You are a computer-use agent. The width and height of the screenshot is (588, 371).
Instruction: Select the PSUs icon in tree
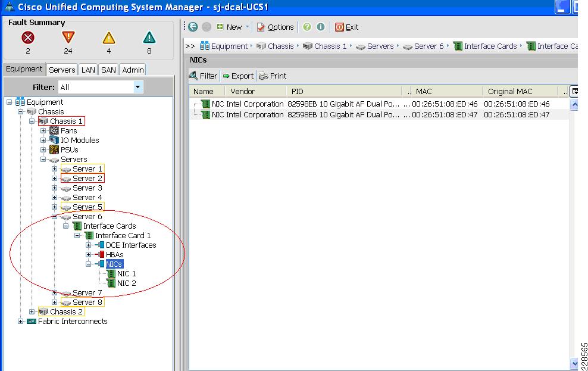point(54,149)
